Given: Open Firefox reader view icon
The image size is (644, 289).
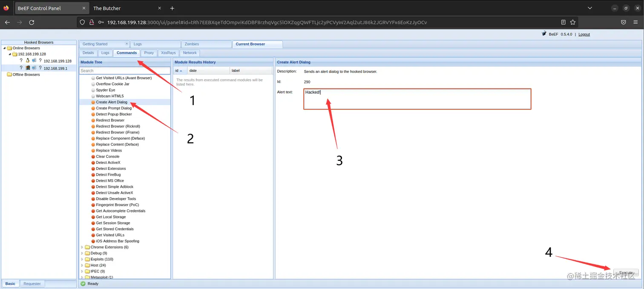Looking at the screenshot, I should (563, 22).
